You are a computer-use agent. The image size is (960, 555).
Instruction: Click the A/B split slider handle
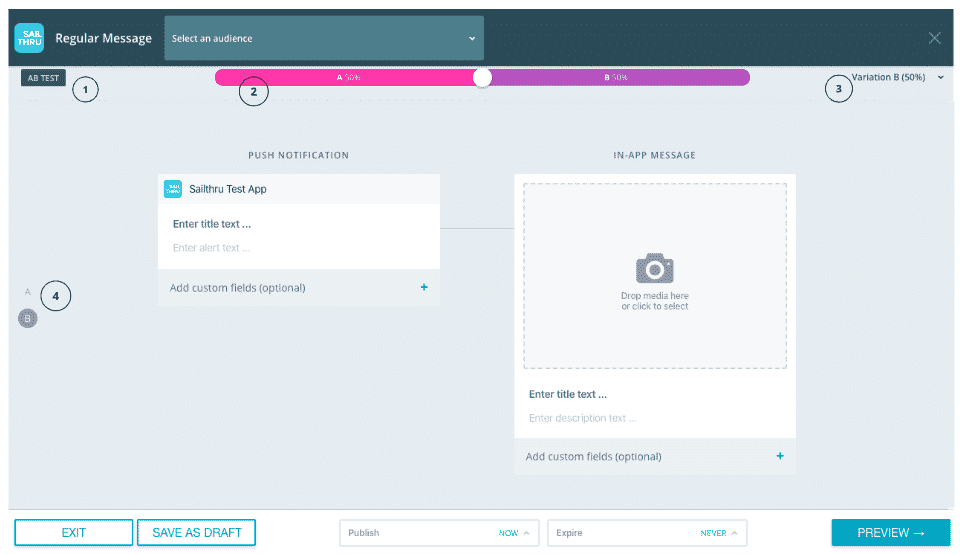point(483,77)
